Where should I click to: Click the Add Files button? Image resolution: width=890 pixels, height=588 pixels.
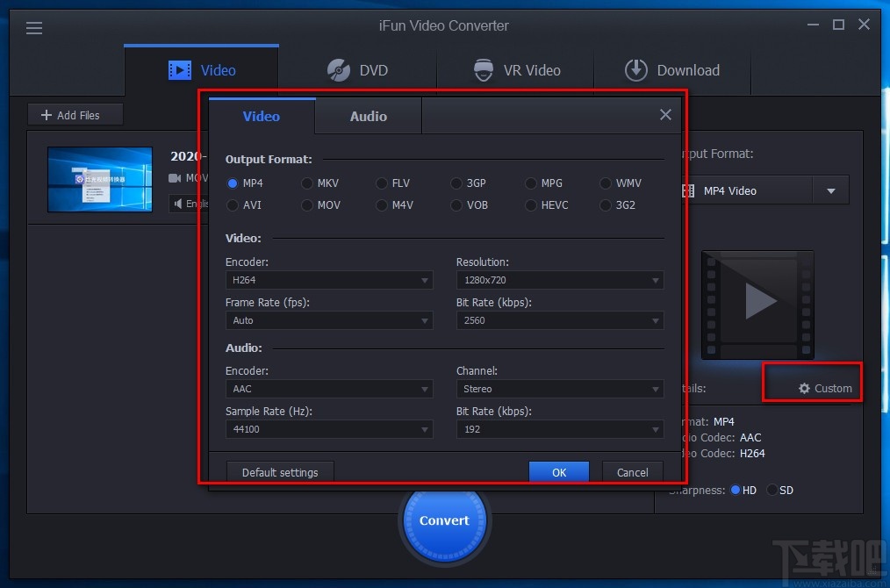[75, 115]
